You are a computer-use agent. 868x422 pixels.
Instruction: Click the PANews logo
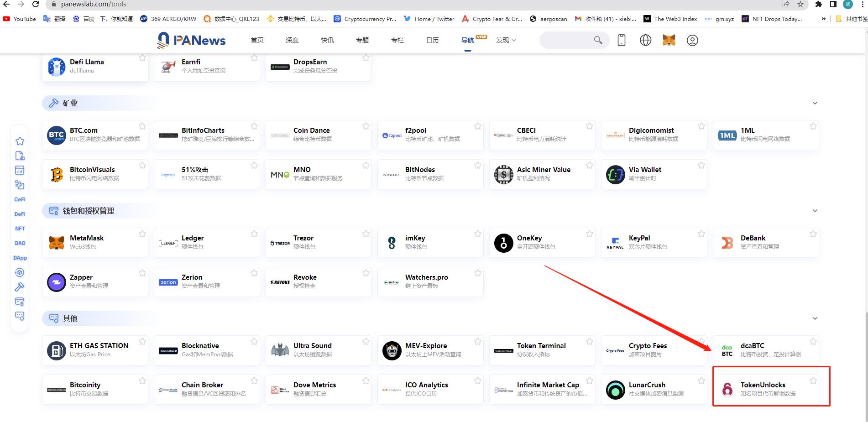coord(191,40)
